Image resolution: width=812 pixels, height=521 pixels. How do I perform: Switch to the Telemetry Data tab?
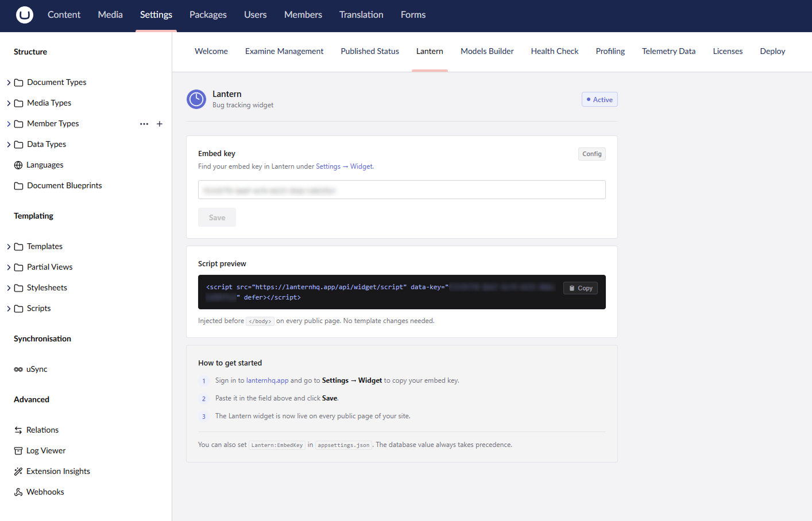(x=668, y=52)
